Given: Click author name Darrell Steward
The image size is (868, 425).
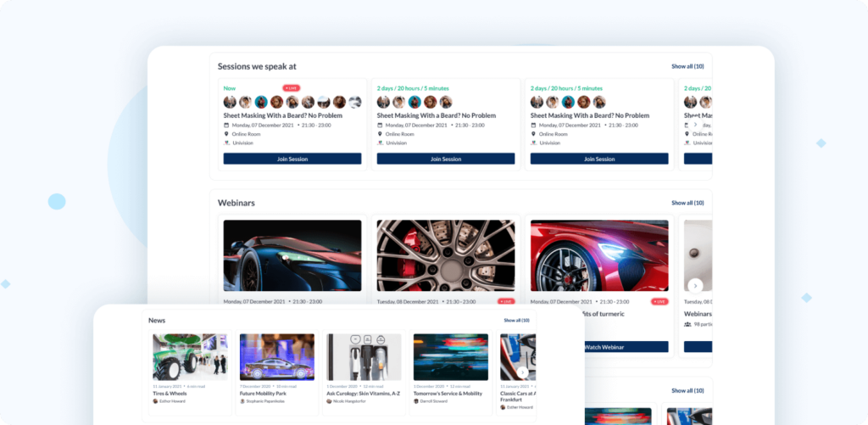Looking at the screenshot, I should tap(436, 401).
